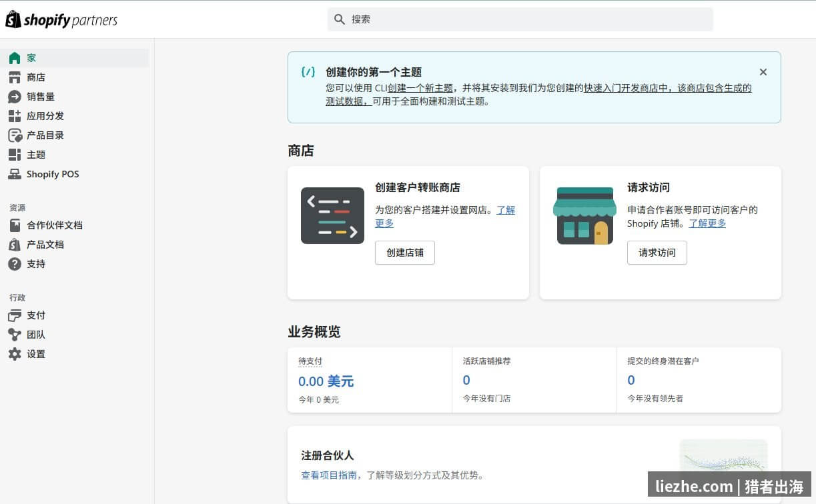Open the 查看项目指南 link
816x504 pixels.
click(x=329, y=475)
